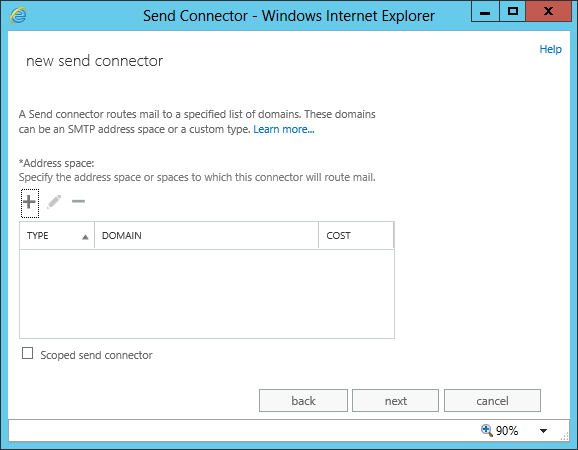Viewport: 578px width, 450px height.
Task: Remove address space with the minus icon
Action: 79,201
